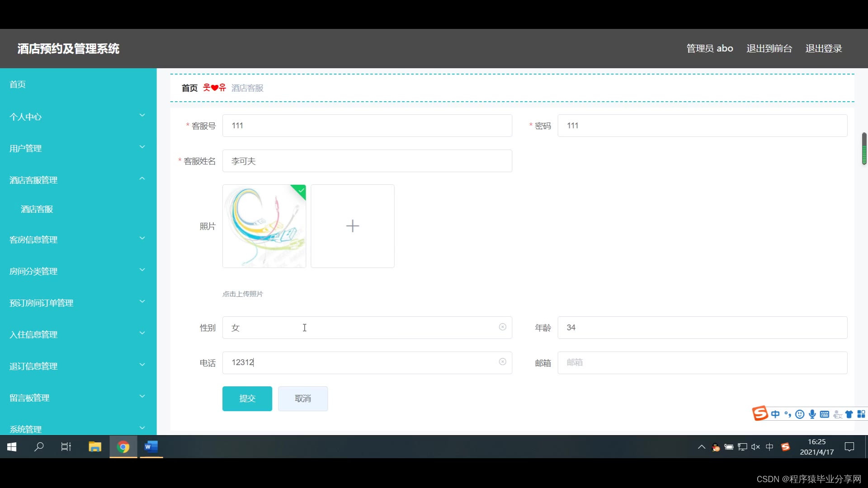
Task: Open Word from the taskbar
Action: pyautogui.click(x=151, y=447)
